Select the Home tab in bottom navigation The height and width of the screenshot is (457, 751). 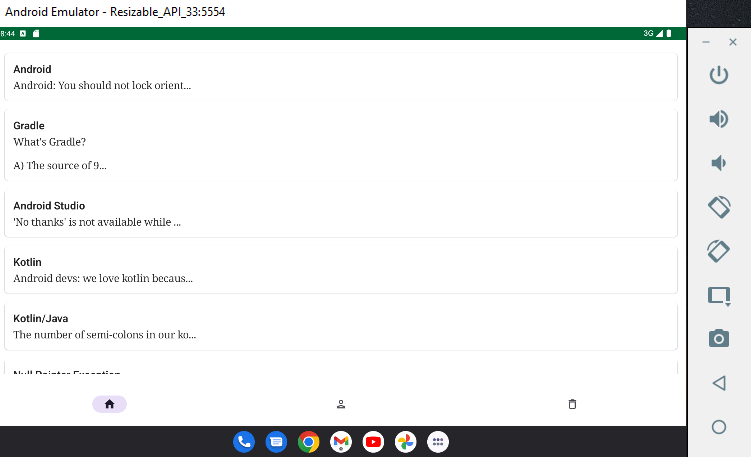(x=109, y=404)
